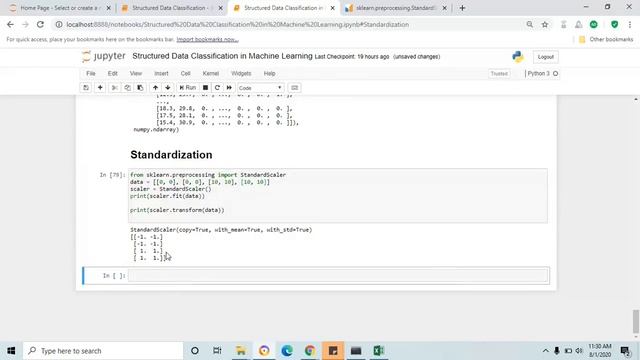Click into the StandardScaler code cell

pos(338,196)
